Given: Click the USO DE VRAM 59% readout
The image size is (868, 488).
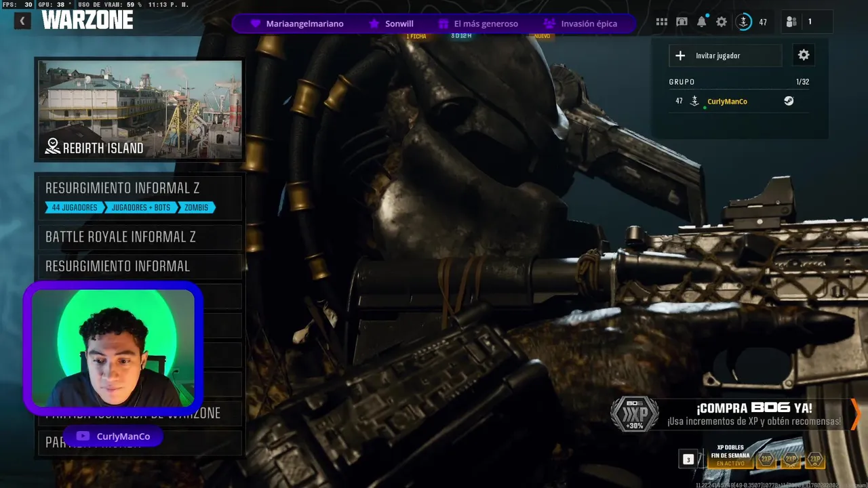Looking at the screenshot, I should 110,5.
